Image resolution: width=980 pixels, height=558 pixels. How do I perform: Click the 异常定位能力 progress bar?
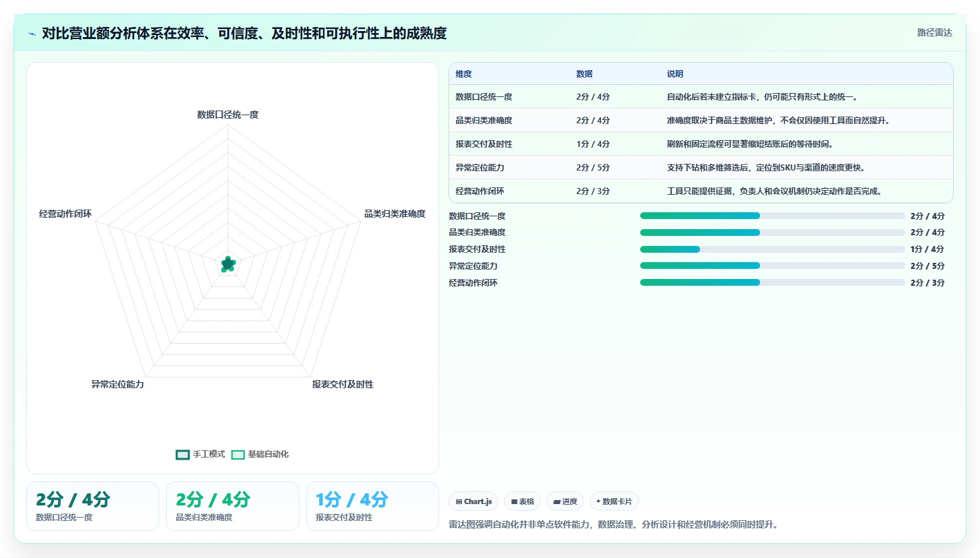point(772,266)
